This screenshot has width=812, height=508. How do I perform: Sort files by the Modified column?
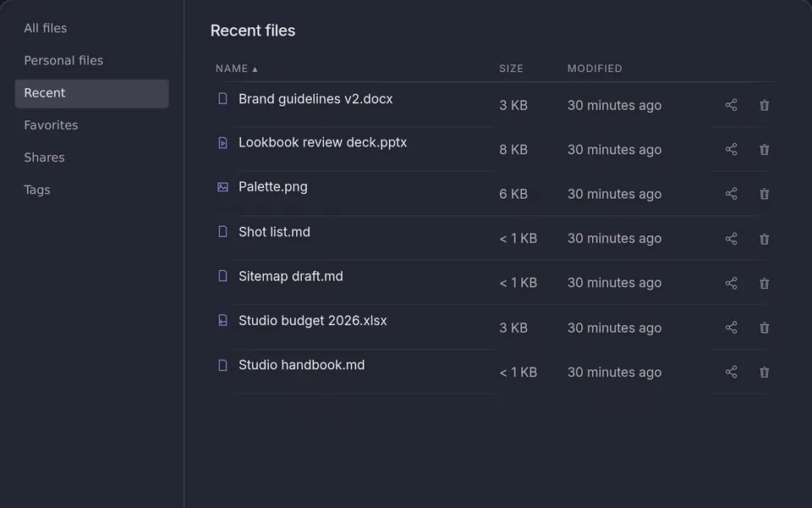(x=595, y=69)
